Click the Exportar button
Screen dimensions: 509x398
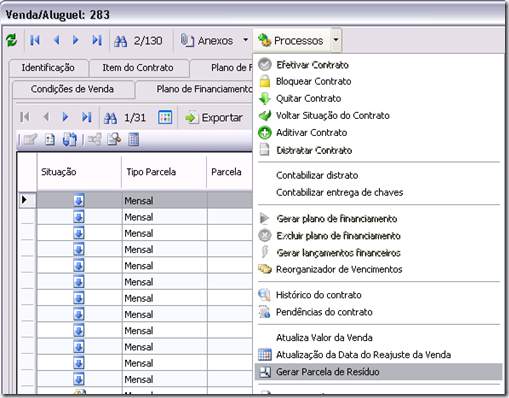214,118
